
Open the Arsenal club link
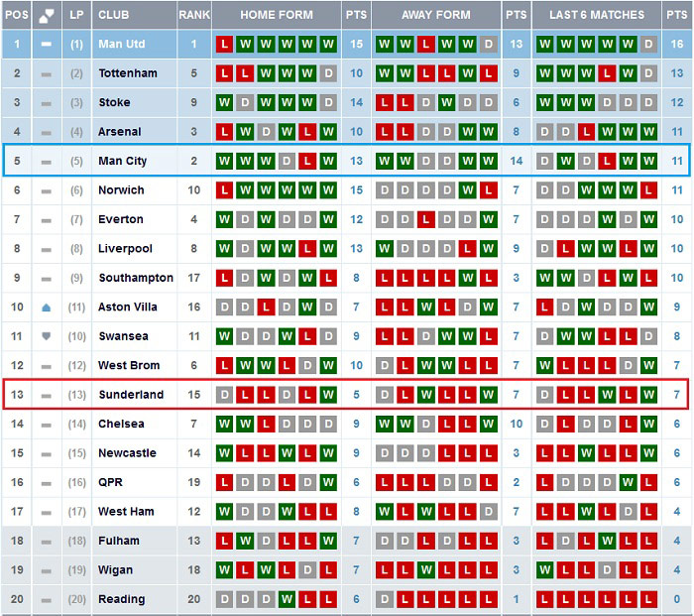coord(120,132)
